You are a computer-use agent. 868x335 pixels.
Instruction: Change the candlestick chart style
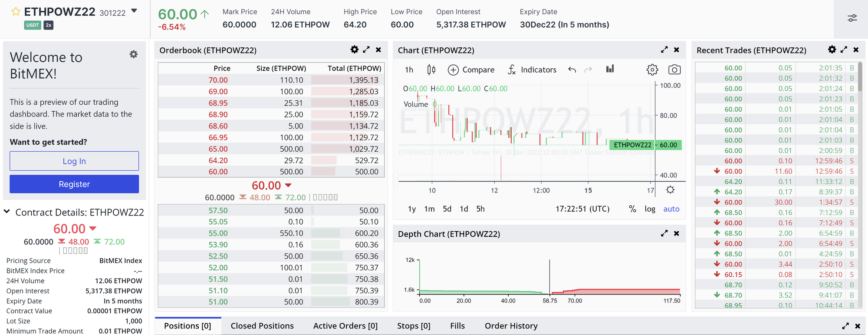pyautogui.click(x=431, y=70)
